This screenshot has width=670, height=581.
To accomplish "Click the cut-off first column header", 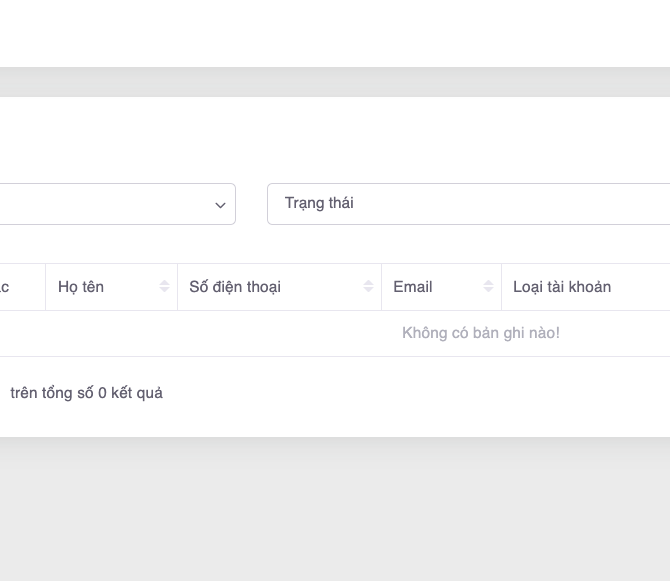I will pos(8,287).
